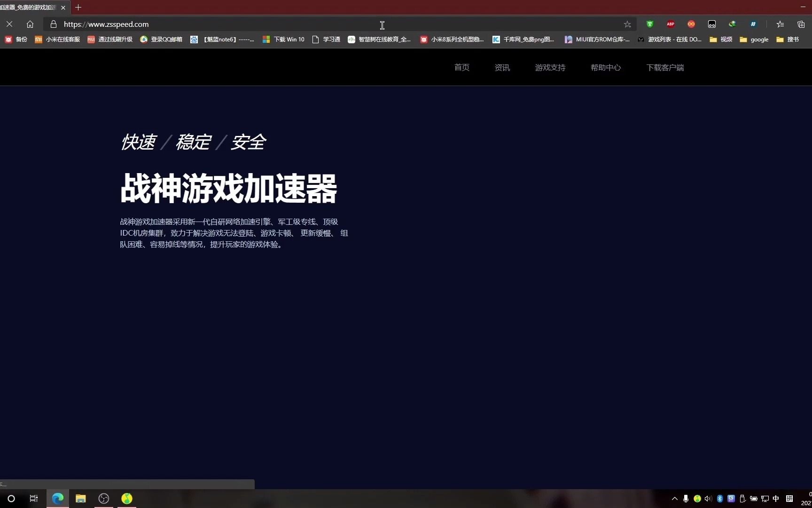Open Task View on taskbar
The height and width of the screenshot is (508, 812).
click(x=34, y=499)
